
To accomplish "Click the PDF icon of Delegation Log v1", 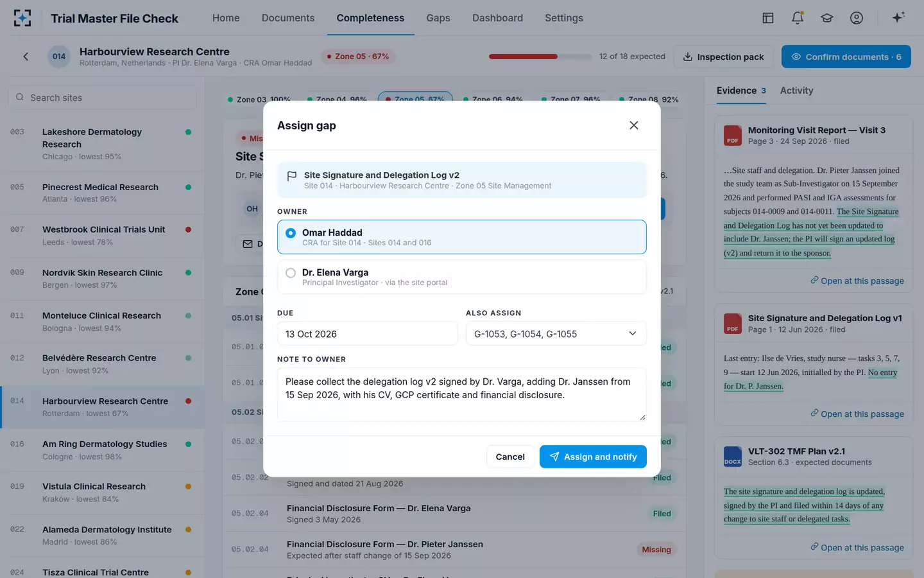I will [733, 323].
